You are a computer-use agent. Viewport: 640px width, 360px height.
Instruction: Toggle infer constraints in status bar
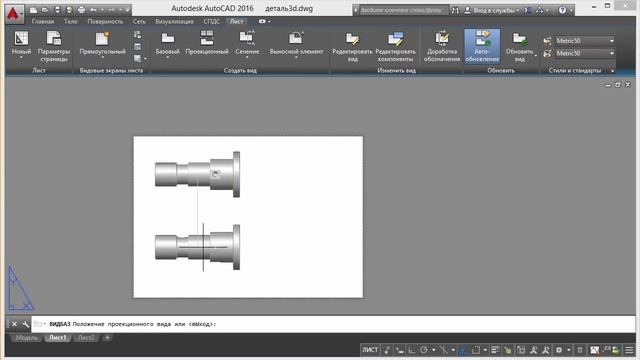point(387,350)
